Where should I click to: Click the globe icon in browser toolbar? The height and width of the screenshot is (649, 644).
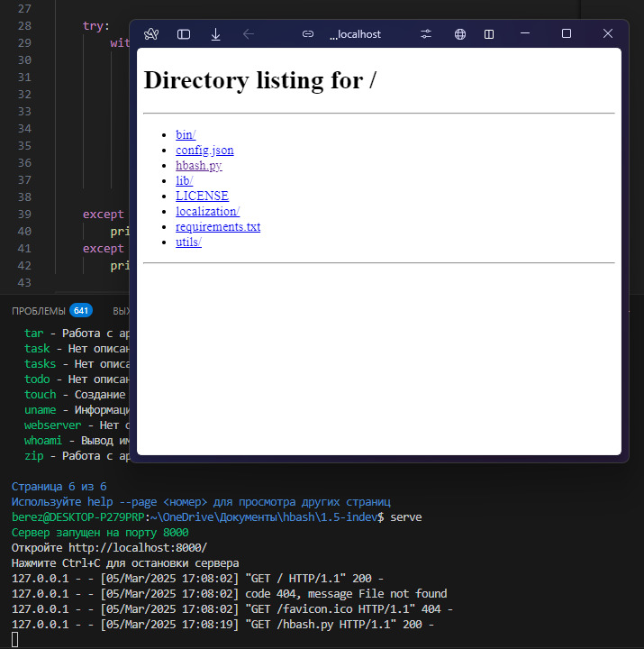460,34
